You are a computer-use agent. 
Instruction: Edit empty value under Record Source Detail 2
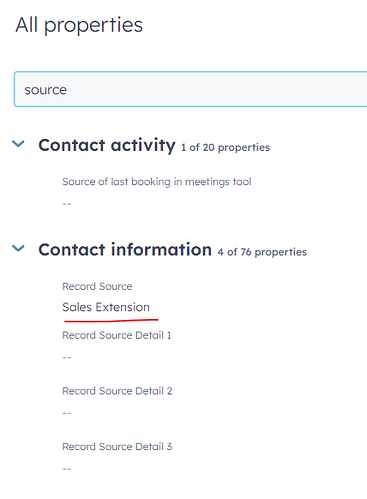pos(67,413)
